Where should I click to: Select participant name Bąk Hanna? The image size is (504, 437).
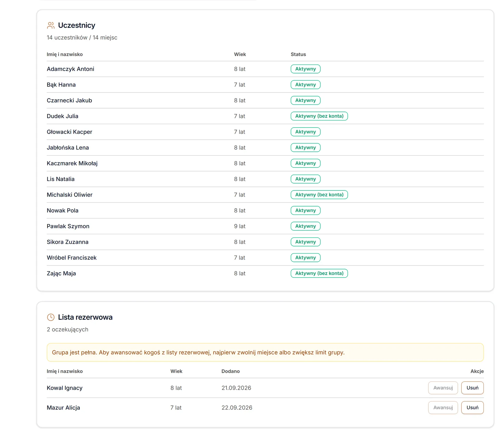61,85
